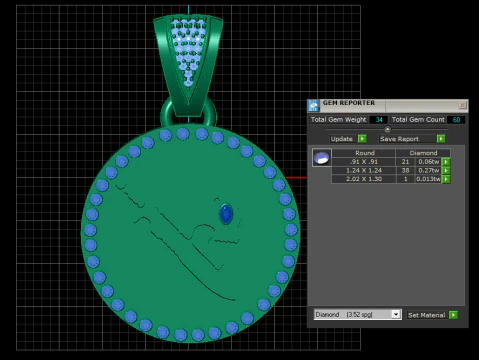Click the 0.06tw weight cell
Image resolution: width=480 pixels, height=360 pixels.
click(x=428, y=162)
